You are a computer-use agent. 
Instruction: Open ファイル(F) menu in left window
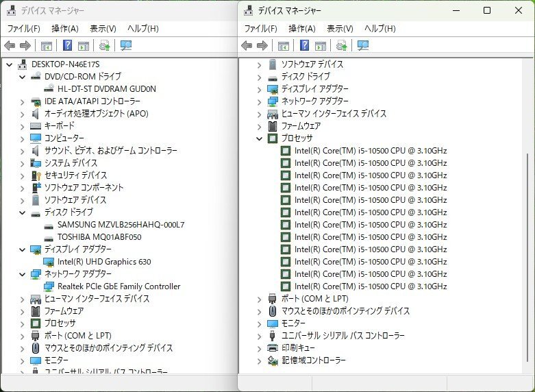coord(23,28)
